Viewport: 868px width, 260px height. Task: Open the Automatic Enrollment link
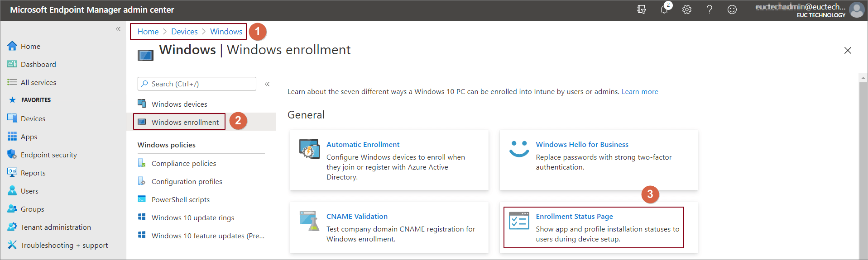click(x=363, y=144)
